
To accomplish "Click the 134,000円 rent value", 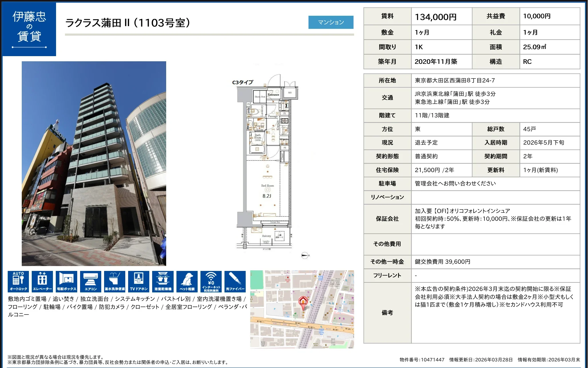I will (x=436, y=17).
